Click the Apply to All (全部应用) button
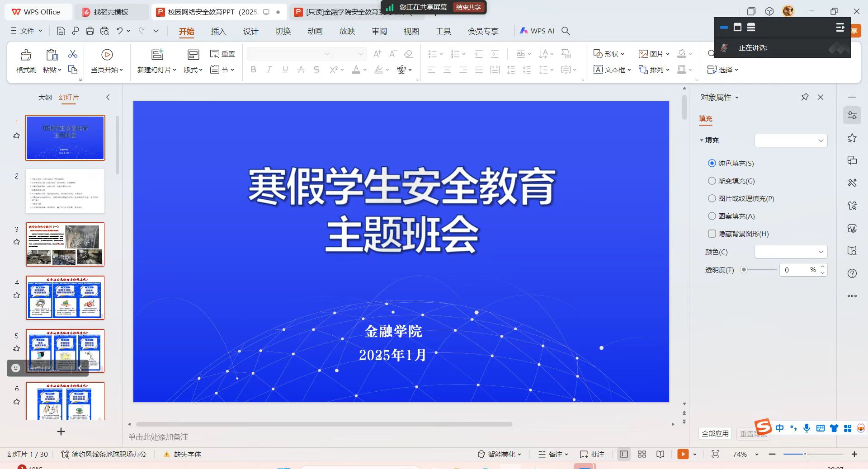The width and height of the screenshot is (868, 469). tap(715, 433)
